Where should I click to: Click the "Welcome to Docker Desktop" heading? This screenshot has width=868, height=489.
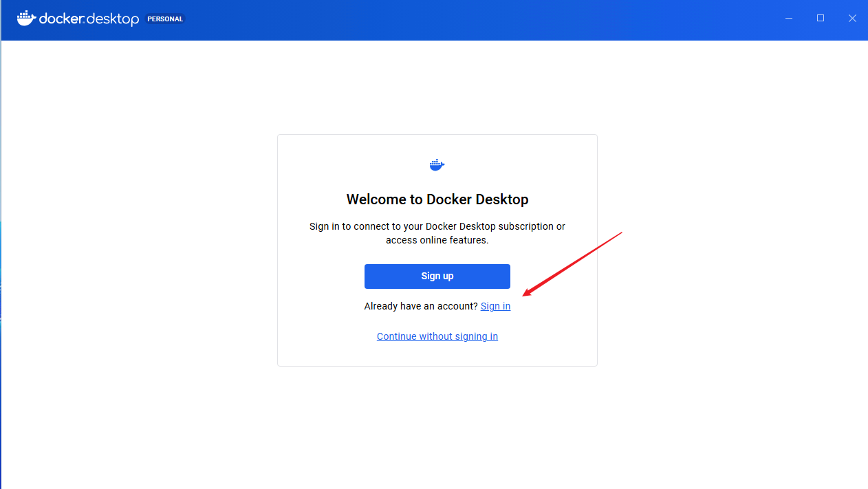tap(437, 199)
